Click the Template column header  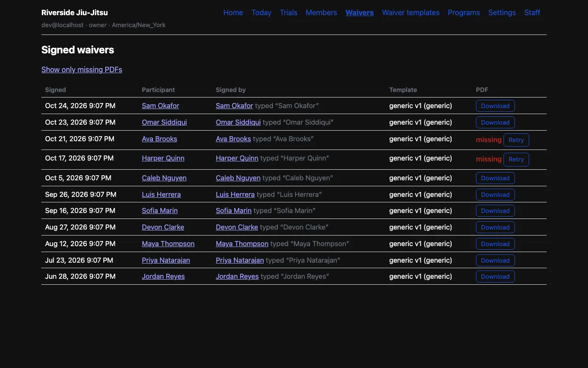coord(403,90)
